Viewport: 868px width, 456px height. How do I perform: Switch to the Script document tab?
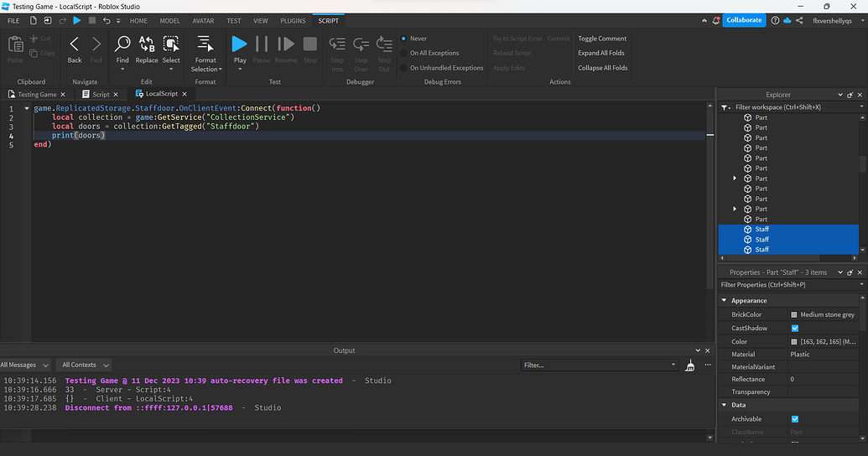click(100, 94)
